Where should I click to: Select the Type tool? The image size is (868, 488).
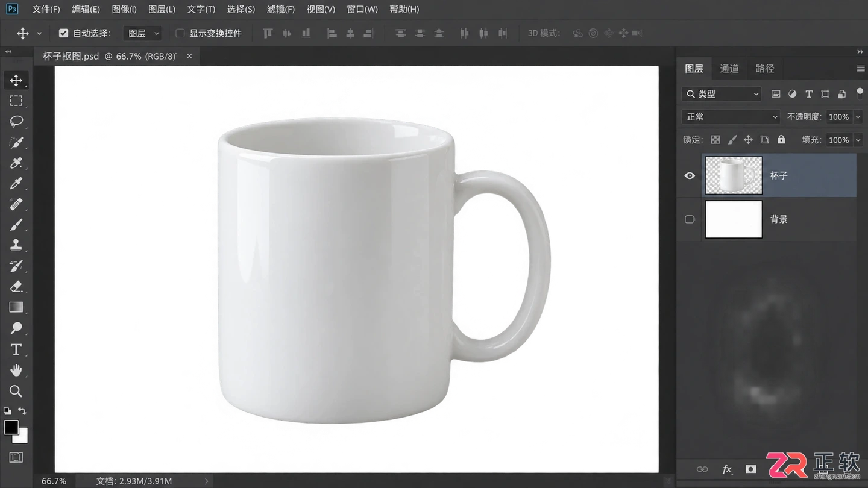tap(16, 349)
